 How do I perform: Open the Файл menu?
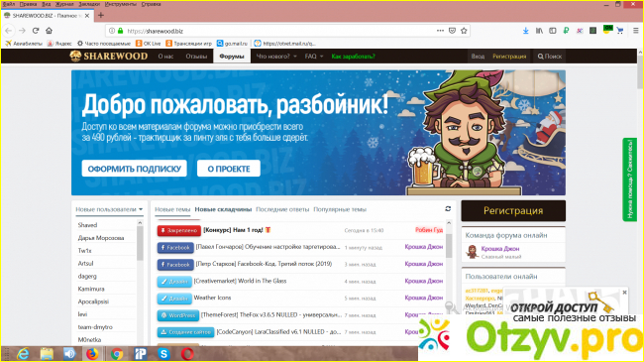click(x=9, y=4)
